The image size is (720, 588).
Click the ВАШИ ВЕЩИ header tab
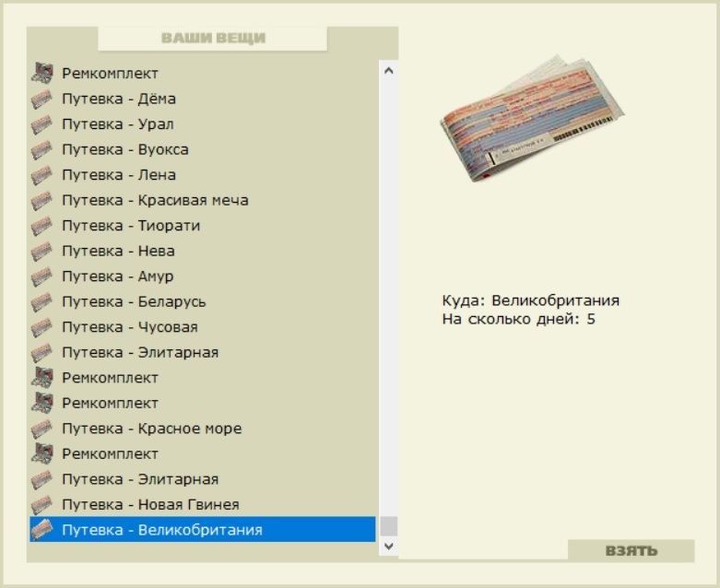point(213,38)
